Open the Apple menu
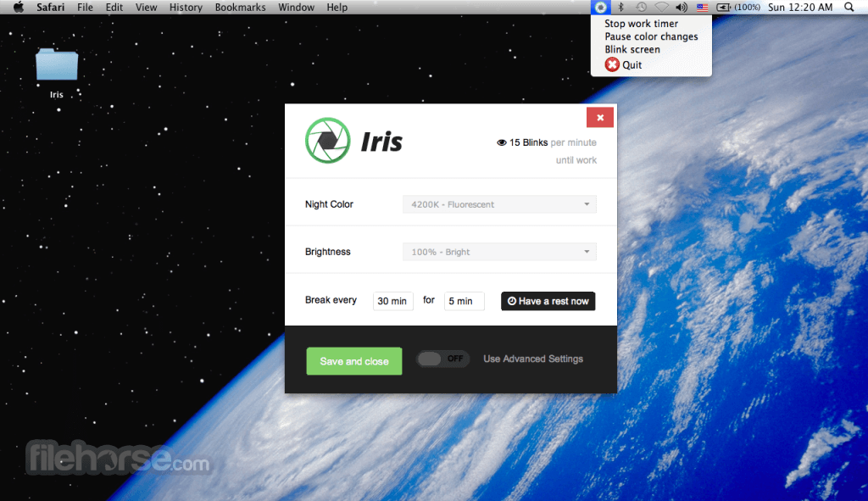The height and width of the screenshot is (501, 868). click(x=19, y=7)
